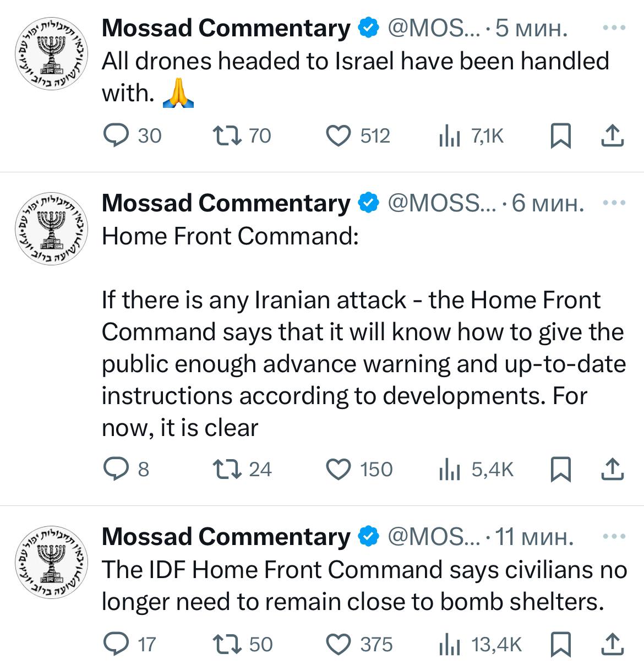This screenshot has height=670, width=644.
Task: Open more options on the 6 мин. tweet
Action: pos(614,203)
